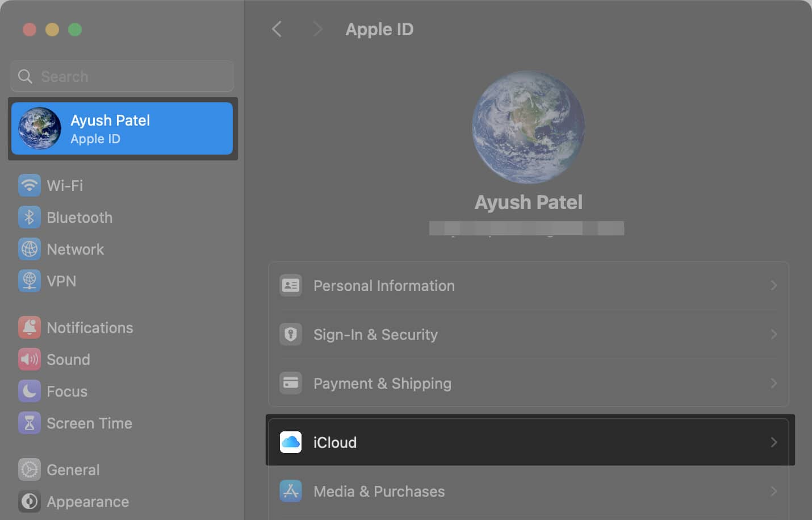Click the Media & Purchases App Store icon
Screen dimensions: 812x520
click(291, 491)
